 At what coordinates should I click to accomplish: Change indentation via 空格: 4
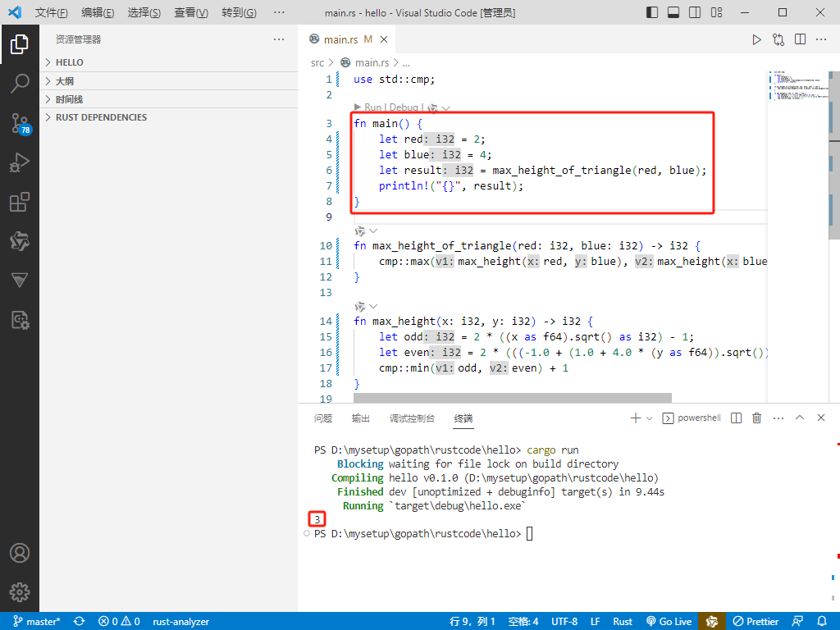(x=523, y=622)
